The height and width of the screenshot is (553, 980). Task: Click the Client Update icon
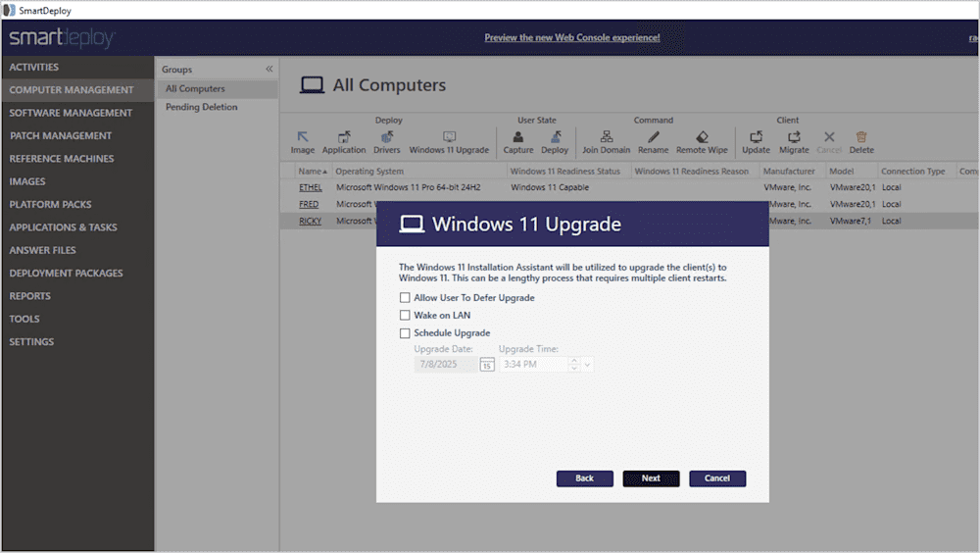[x=757, y=137]
